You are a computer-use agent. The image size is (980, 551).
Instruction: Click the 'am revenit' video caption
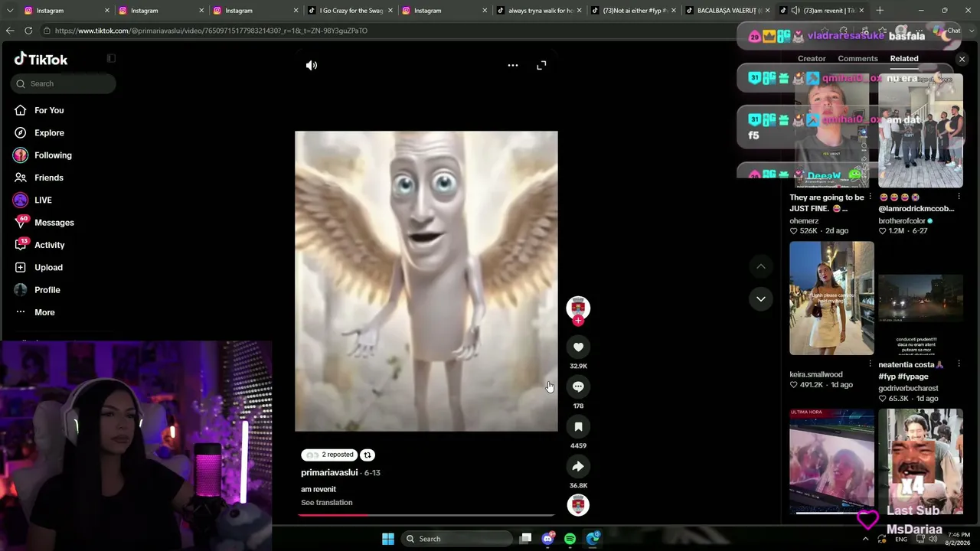coord(318,490)
